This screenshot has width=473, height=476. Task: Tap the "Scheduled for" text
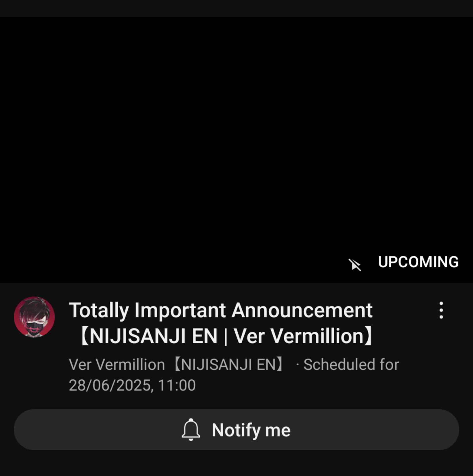pos(351,364)
